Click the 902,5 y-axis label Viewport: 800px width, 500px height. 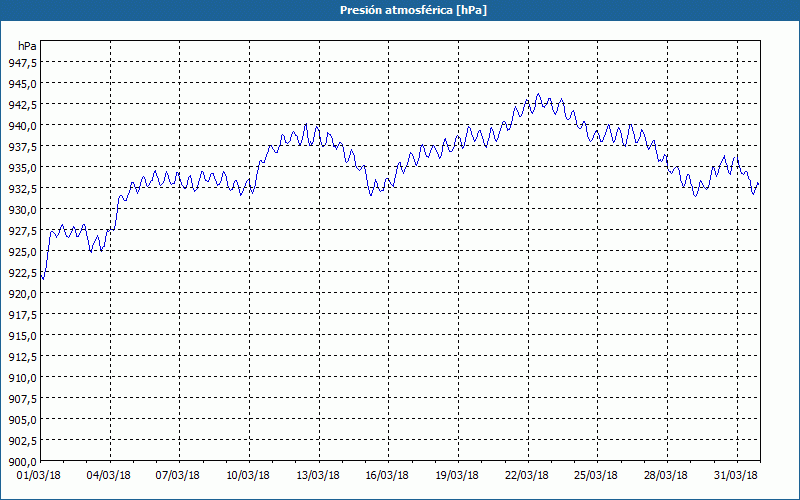click(22, 440)
